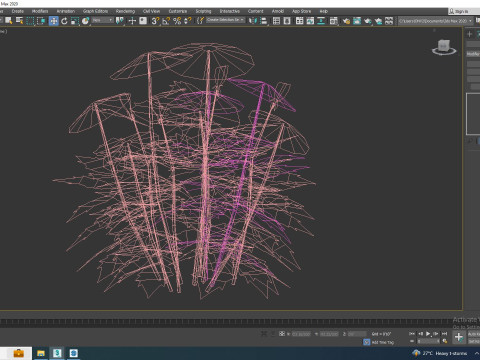Click the Align tool icon

point(264,21)
